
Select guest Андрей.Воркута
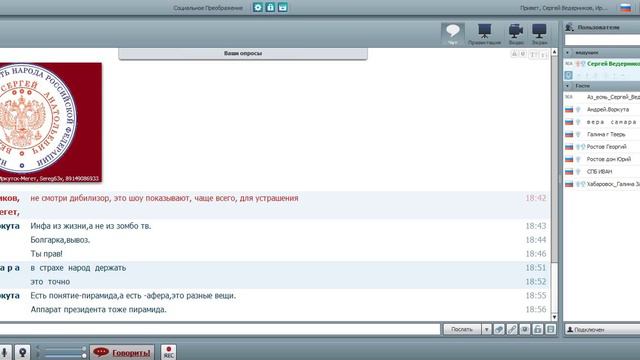click(608, 109)
